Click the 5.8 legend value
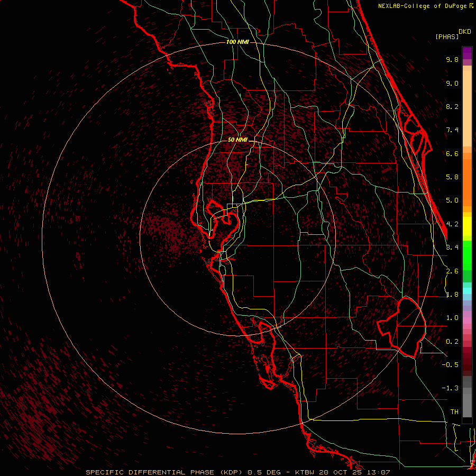The height and width of the screenshot is (476, 476). [x=452, y=177]
